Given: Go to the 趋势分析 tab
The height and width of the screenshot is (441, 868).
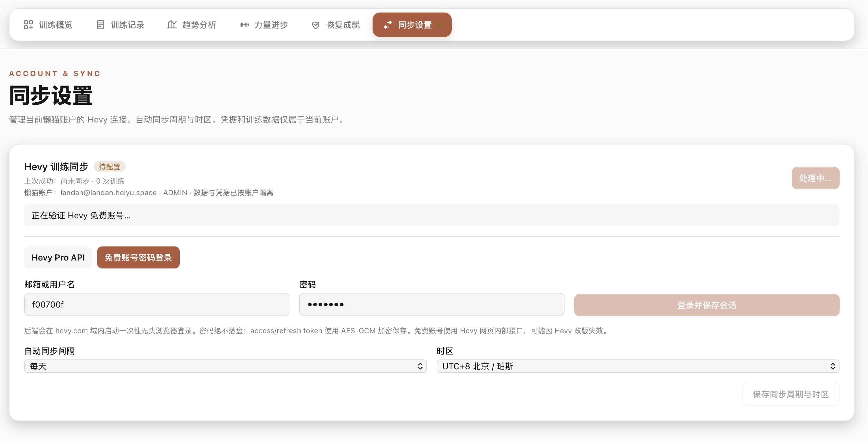Looking at the screenshot, I should [x=192, y=24].
